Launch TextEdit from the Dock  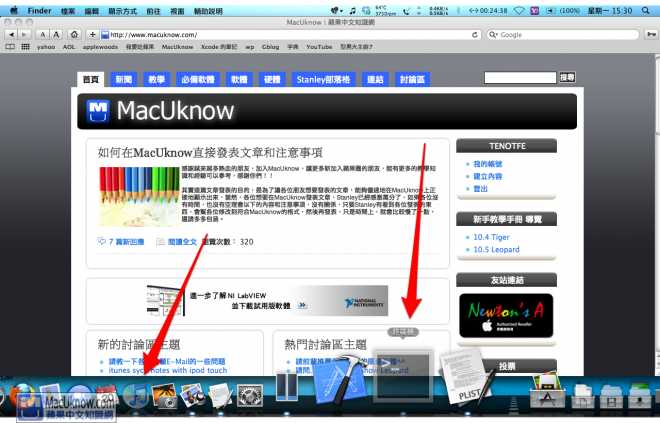point(221,396)
